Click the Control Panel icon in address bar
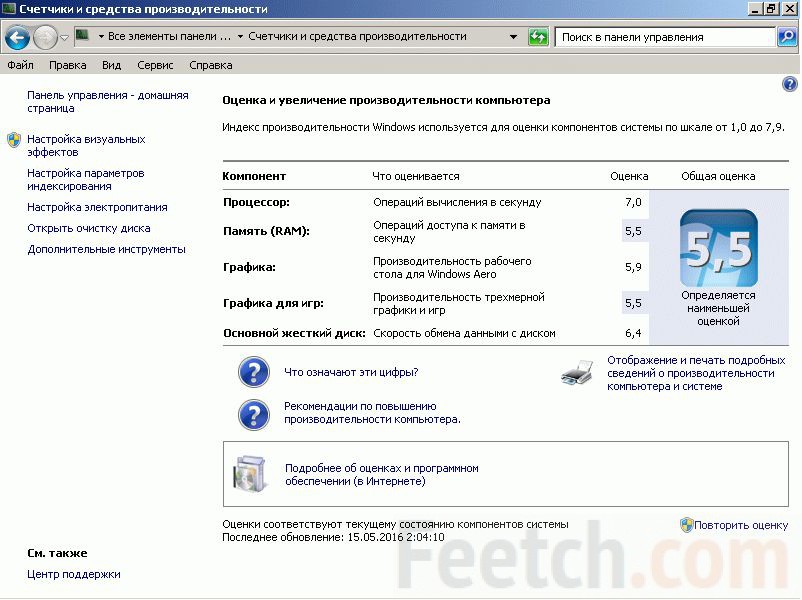Screen dimensions: 802x600 coord(82,36)
